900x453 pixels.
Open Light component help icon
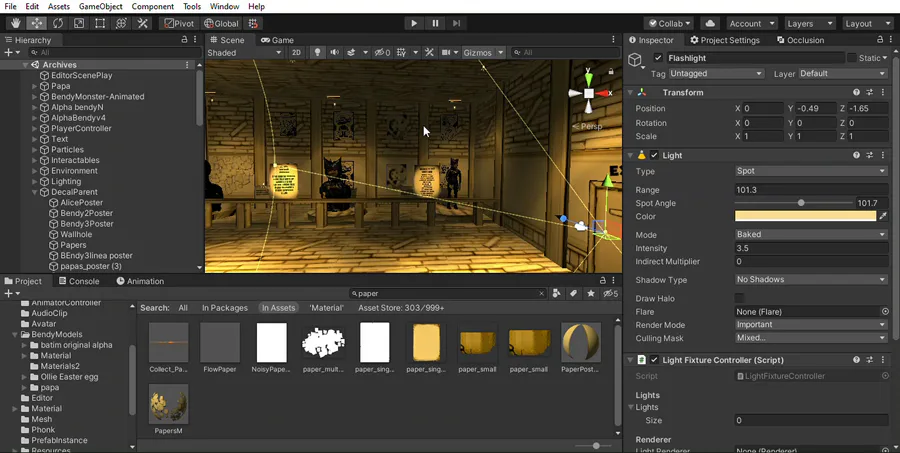[856, 155]
